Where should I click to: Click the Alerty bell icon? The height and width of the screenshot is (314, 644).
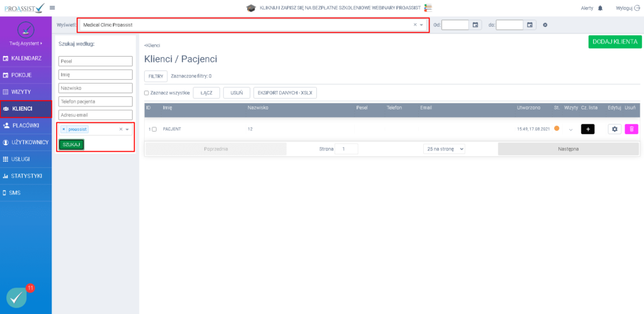pos(600,8)
